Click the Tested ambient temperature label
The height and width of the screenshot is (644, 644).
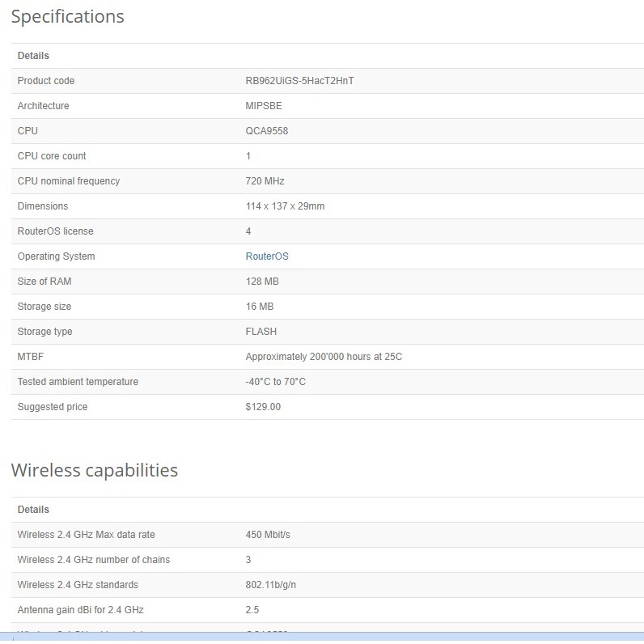pyautogui.click(x=78, y=382)
